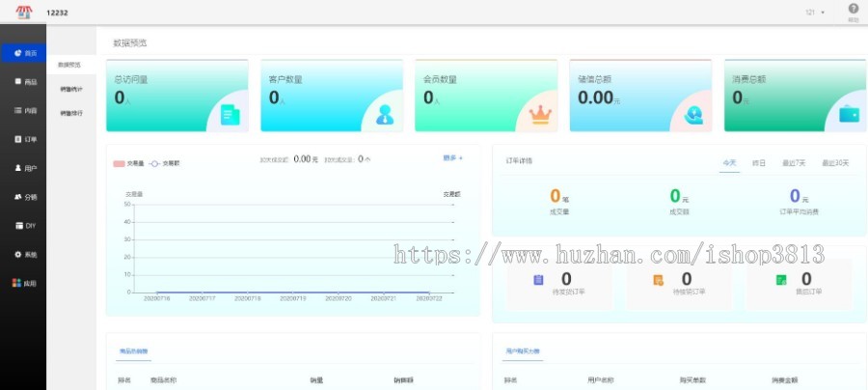The image size is (868, 390).
Task: Go to 系统 settings in sidebar
Action: pos(25,254)
